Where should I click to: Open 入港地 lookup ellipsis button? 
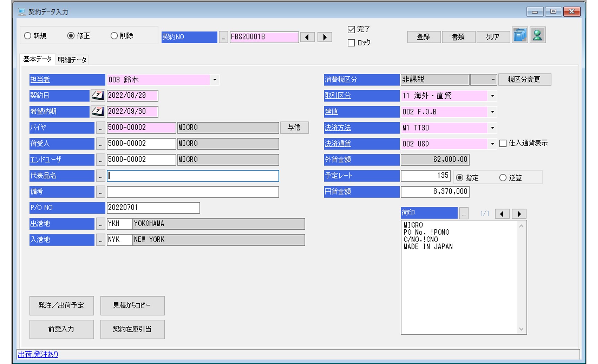(x=100, y=240)
